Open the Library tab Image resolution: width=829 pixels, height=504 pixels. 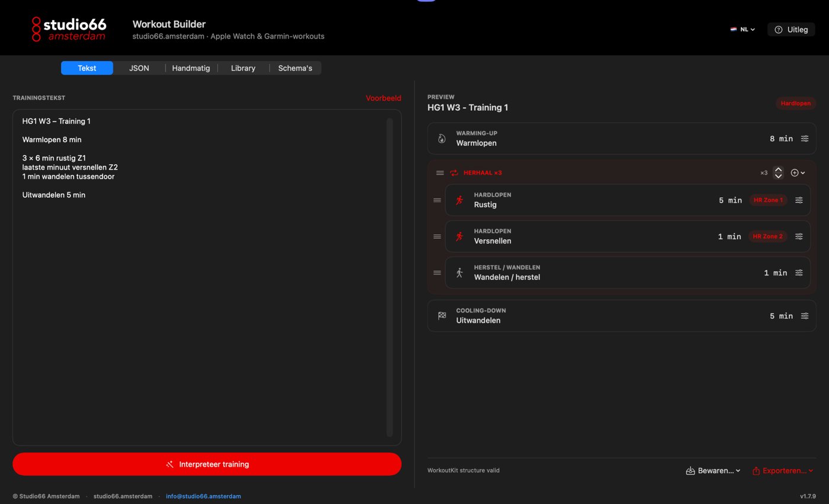point(243,68)
